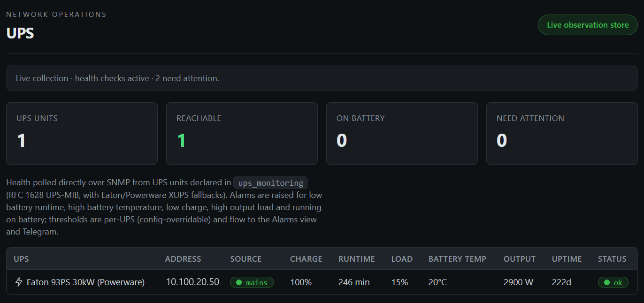
Task: Open the Need Attention summary card
Action: click(562, 133)
